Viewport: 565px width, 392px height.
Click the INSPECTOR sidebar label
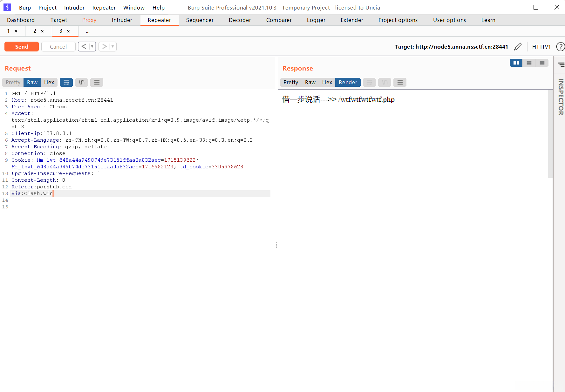click(x=561, y=97)
